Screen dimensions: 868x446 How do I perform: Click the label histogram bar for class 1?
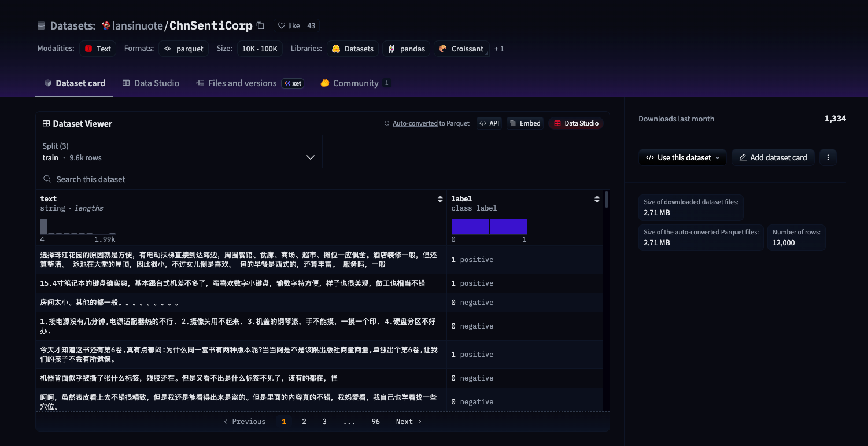tap(508, 226)
